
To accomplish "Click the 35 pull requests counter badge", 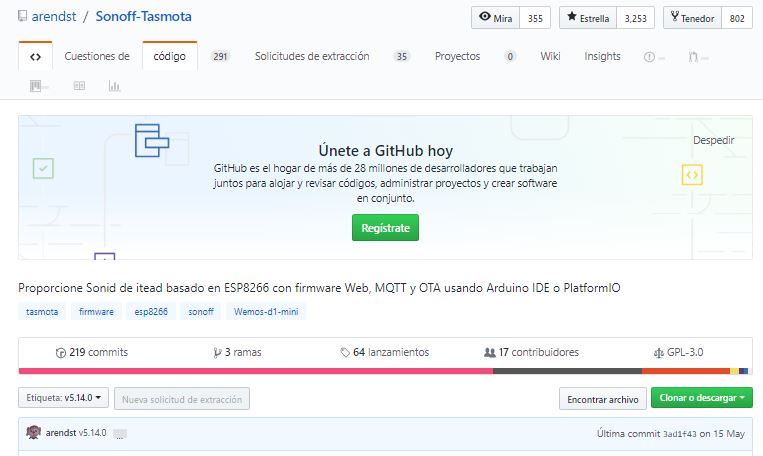I will point(401,56).
